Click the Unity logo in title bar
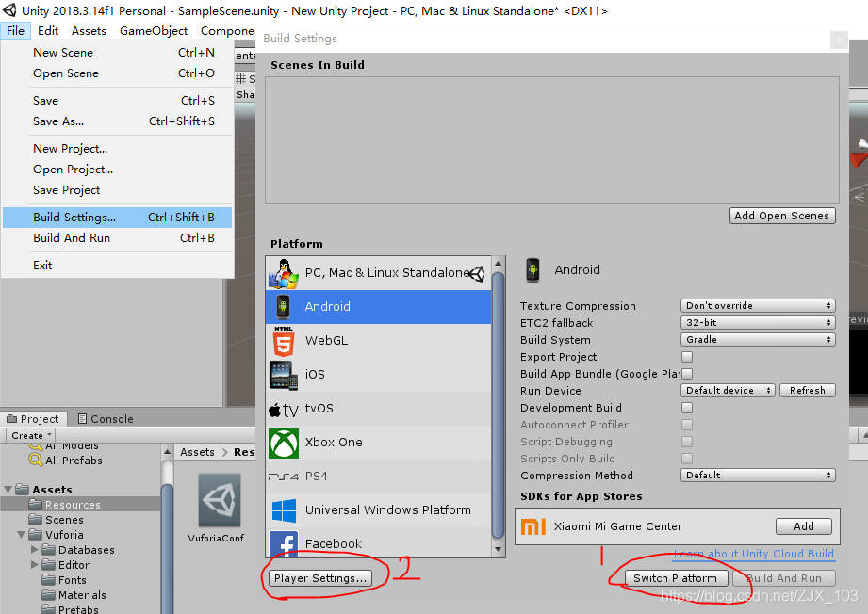Image resolution: width=868 pixels, height=614 pixels. [9, 10]
